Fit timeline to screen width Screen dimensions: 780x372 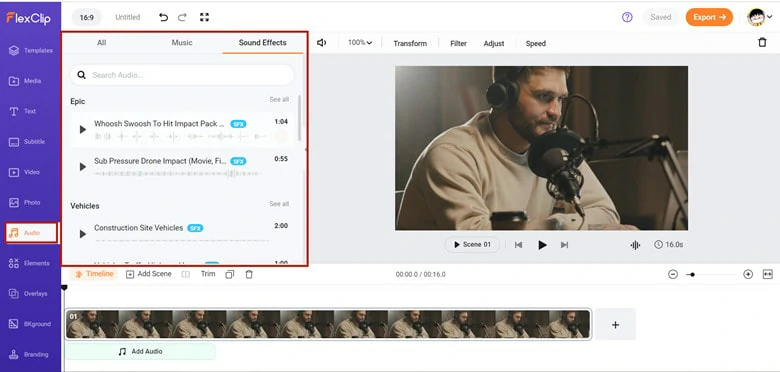click(x=768, y=274)
